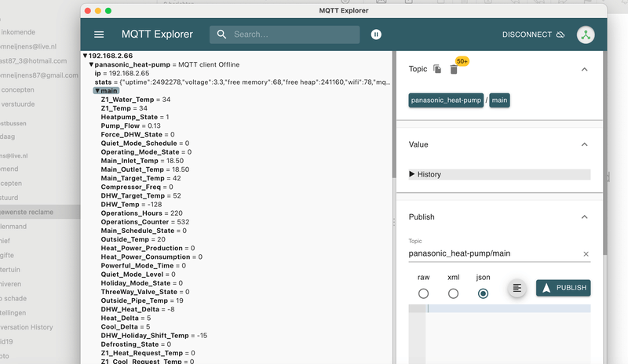Select the Pump_Flow = 0.13 row
Screen dimensions: 628x364
(130, 126)
